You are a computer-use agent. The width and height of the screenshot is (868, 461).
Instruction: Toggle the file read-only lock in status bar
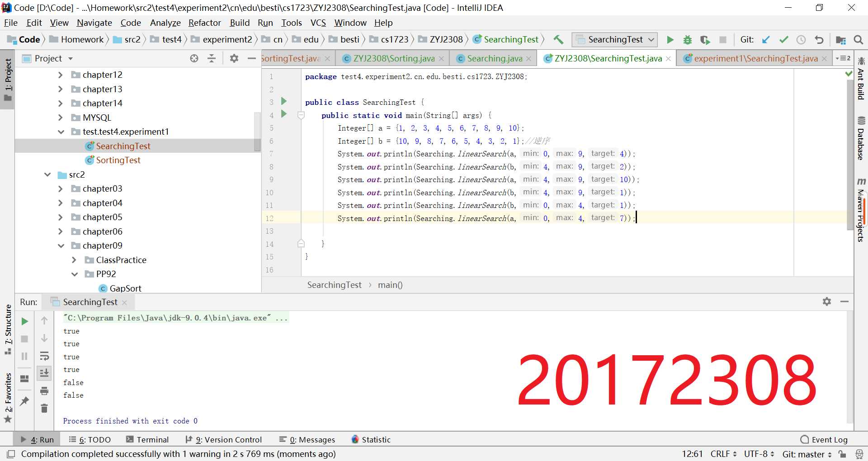click(842, 454)
